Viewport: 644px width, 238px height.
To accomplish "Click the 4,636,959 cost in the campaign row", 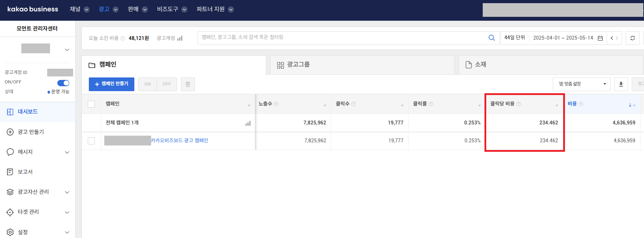I will (624, 141).
